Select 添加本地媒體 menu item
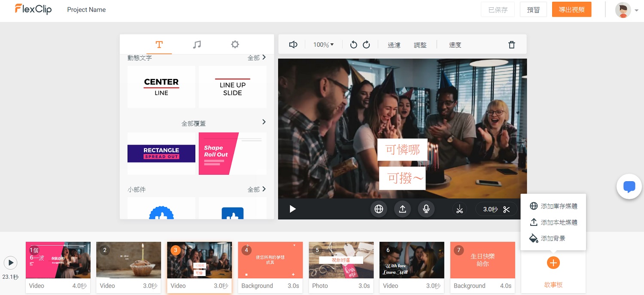Viewport: 644px width, 295px height. pos(553,222)
